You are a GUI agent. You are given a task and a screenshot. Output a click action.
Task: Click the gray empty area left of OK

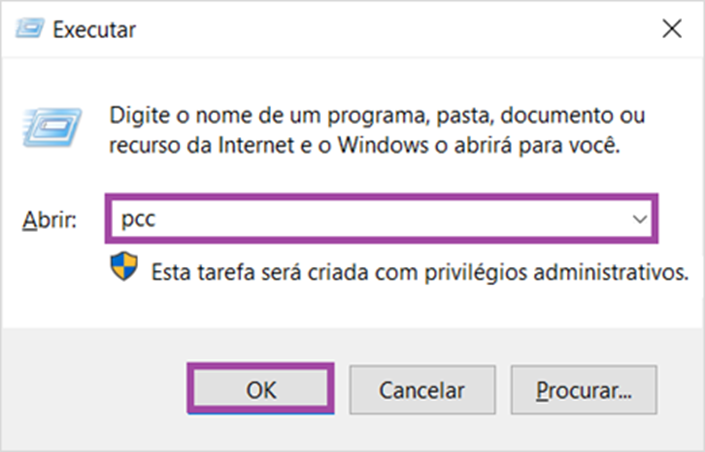[x=94, y=389]
